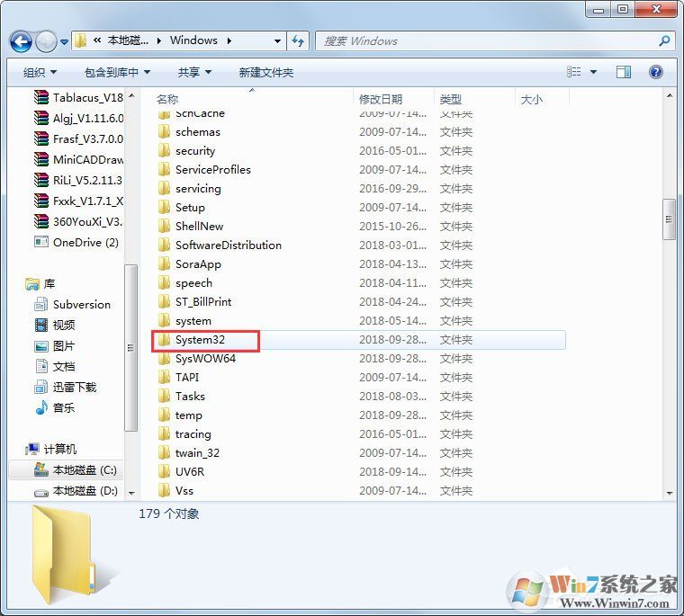Screen dimensions: 684x616
Task: Click OneDrive (2) icon in sidebar
Action: pyautogui.click(x=41, y=242)
